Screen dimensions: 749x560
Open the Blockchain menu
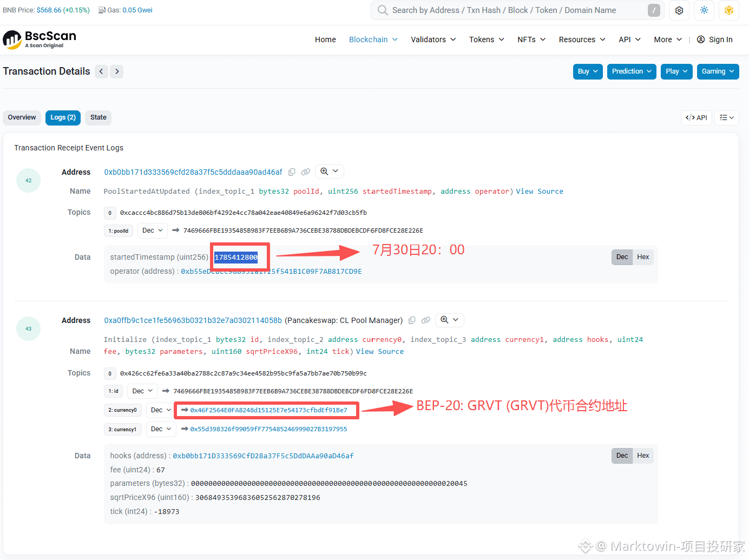coord(373,39)
